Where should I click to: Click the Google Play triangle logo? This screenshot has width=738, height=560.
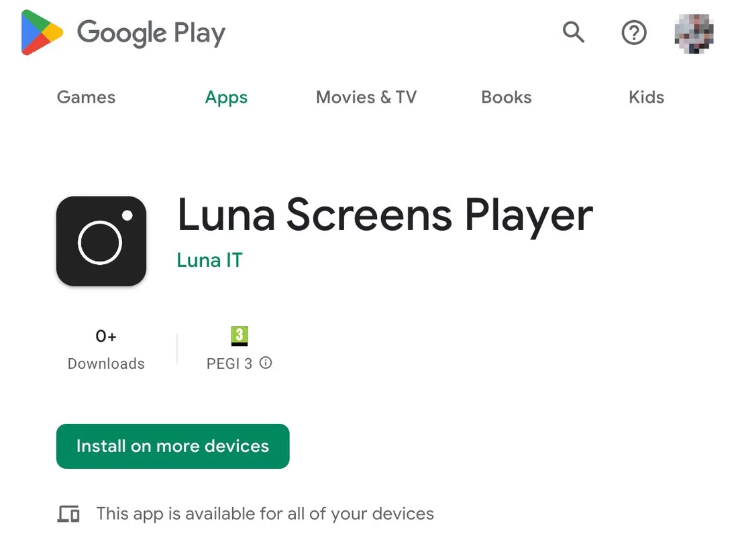(42, 32)
